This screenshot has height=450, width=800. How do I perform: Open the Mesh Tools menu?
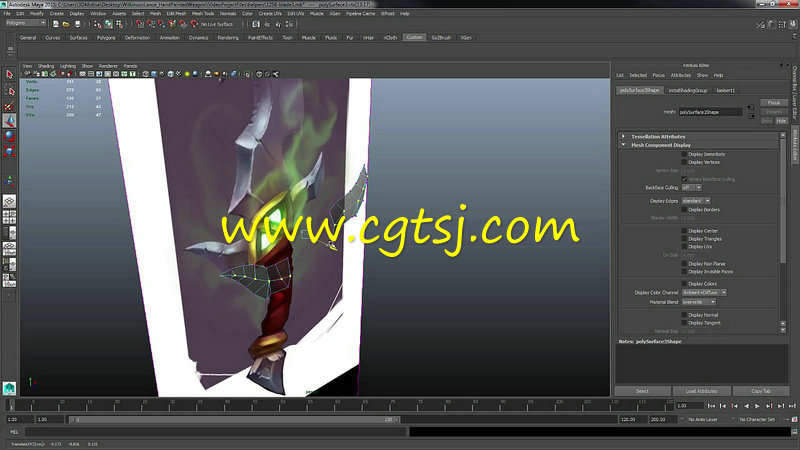coord(203,14)
